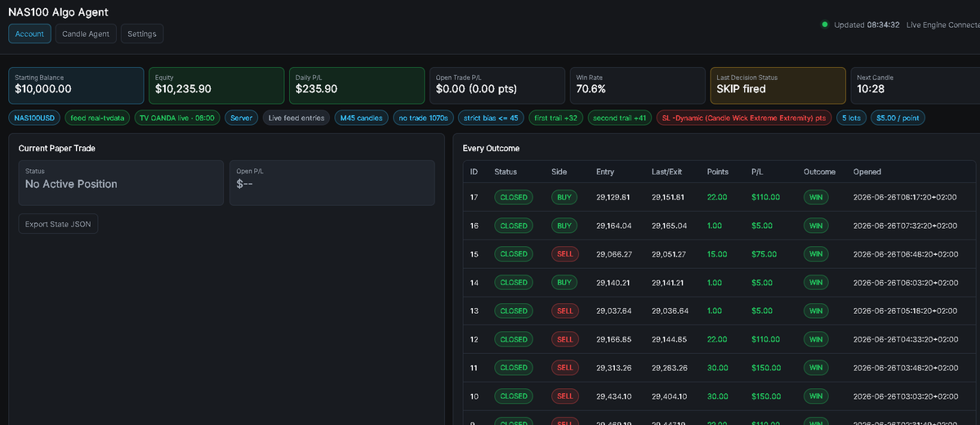This screenshot has width=980, height=425.
Task: Click the feed real-tvdata chip
Action: [97, 118]
